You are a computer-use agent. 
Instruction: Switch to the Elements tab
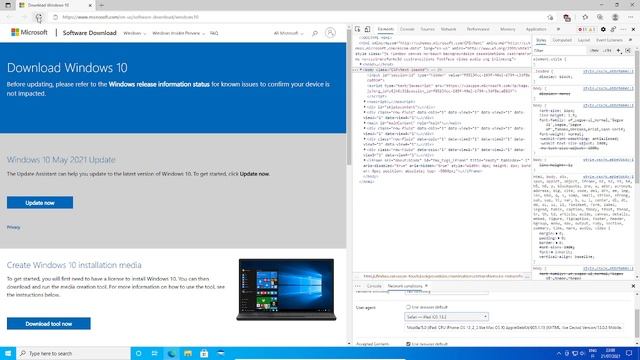[x=385, y=29]
